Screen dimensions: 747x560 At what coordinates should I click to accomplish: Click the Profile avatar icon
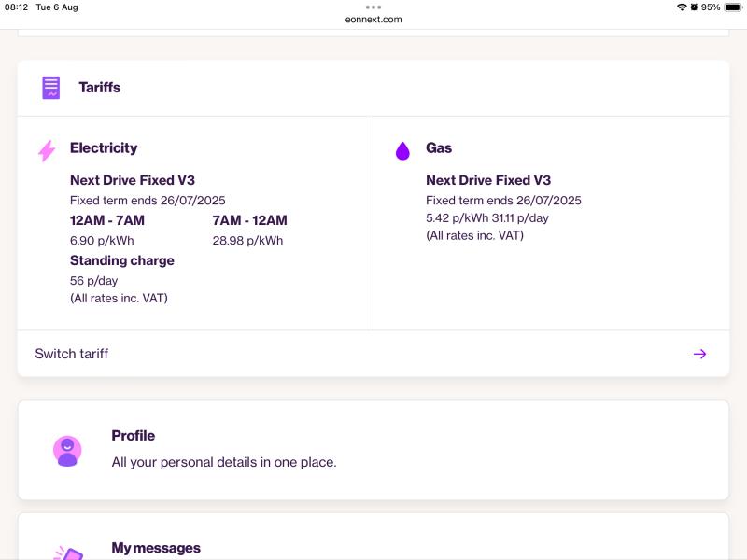pyautogui.click(x=67, y=451)
